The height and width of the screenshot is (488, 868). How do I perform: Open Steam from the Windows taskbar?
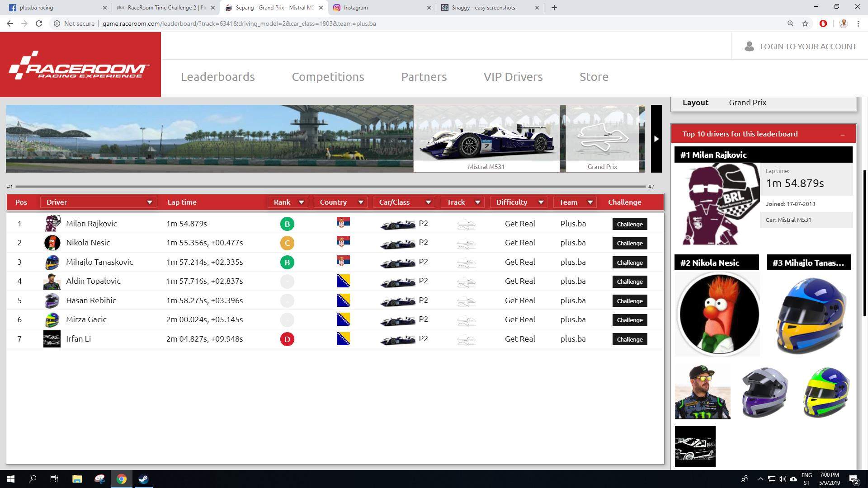(143, 479)
